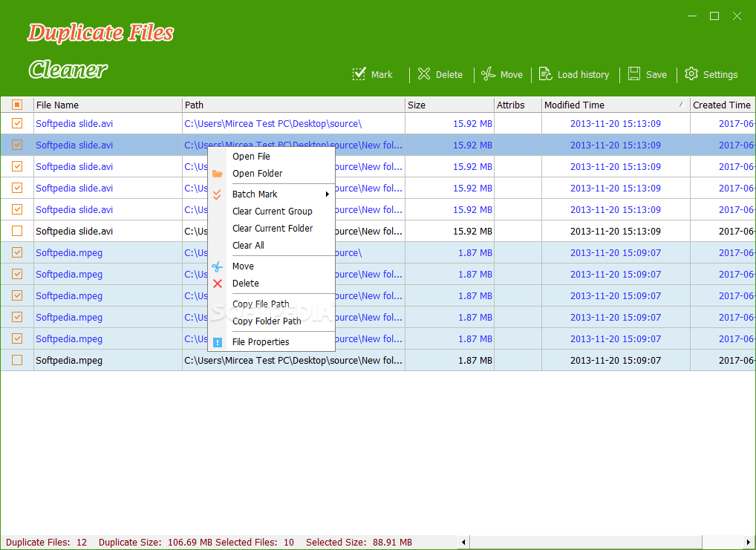The image size is (756, 550).
Task: Click the Save floppy disk icon
Action: (634, 73)
